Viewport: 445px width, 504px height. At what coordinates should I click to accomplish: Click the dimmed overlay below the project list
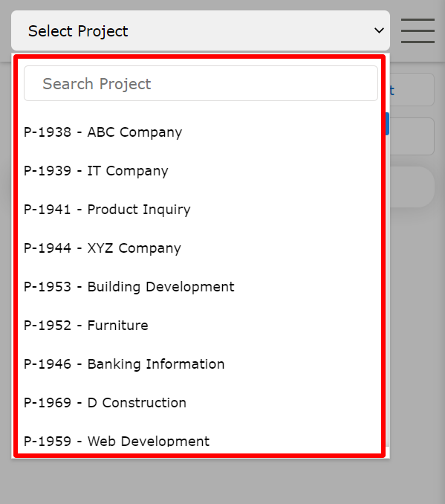pos(222,481)
